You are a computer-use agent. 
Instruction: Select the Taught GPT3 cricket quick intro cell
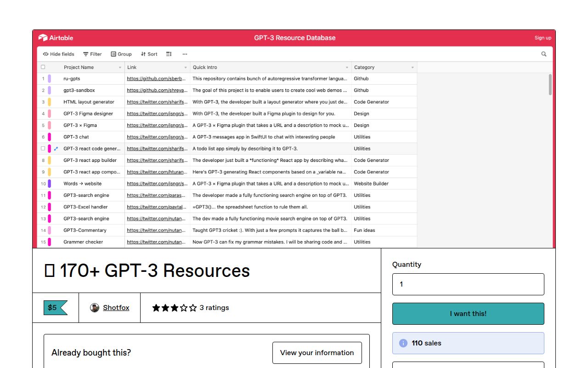(x=271, y=230)
